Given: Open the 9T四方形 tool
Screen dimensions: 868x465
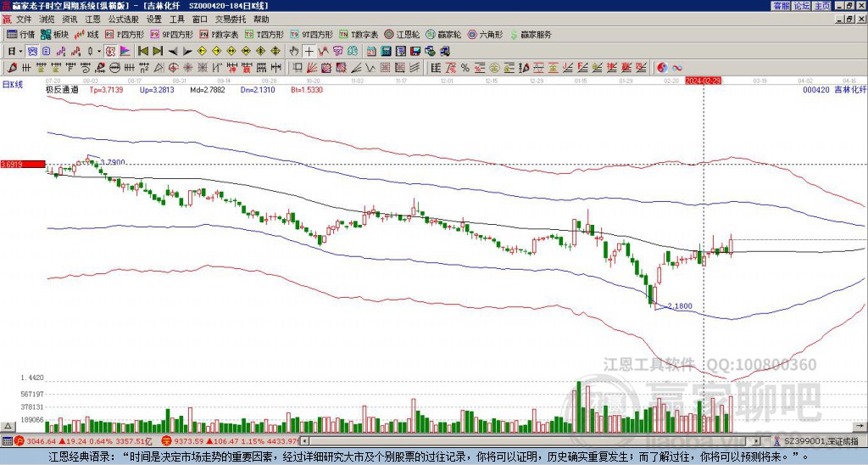Looking at the screenshot, I should point(311,34).
